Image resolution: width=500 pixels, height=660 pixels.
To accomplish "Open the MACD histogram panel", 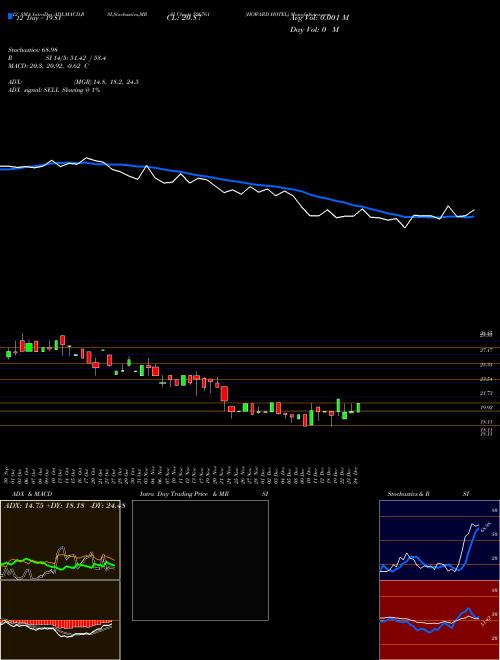I will tap(60, 620).
